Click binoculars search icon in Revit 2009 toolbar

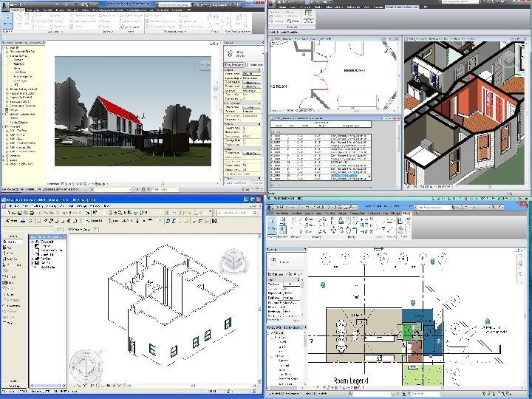click(x=254, y=213)
